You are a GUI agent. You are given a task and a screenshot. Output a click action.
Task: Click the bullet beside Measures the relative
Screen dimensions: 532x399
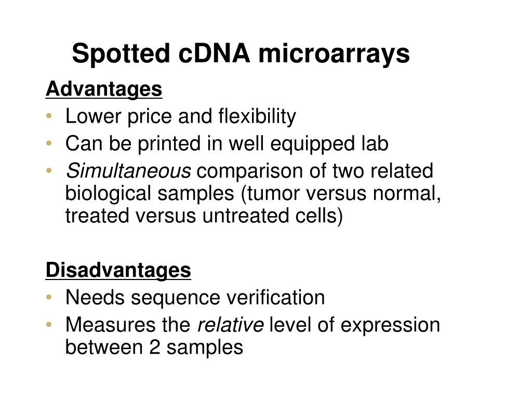click(49, 324)
